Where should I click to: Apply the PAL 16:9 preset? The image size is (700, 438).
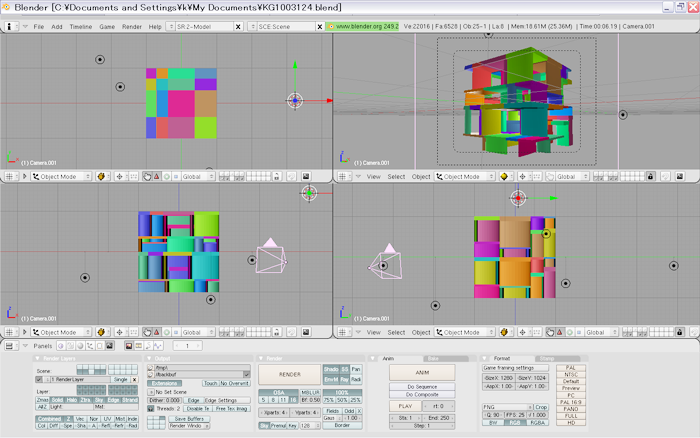(571, 402)
